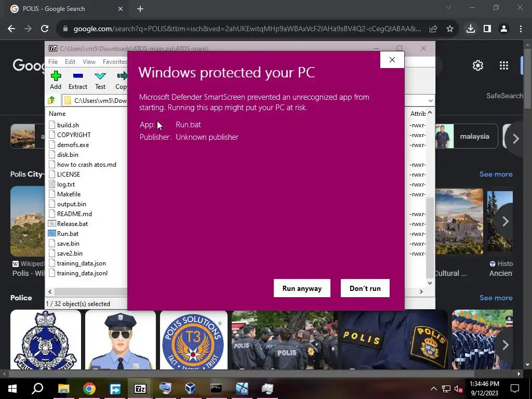Advance Polis City image carousel right
Image resolution: width=532 pixels, height=399 pixels.
point(506,221)
